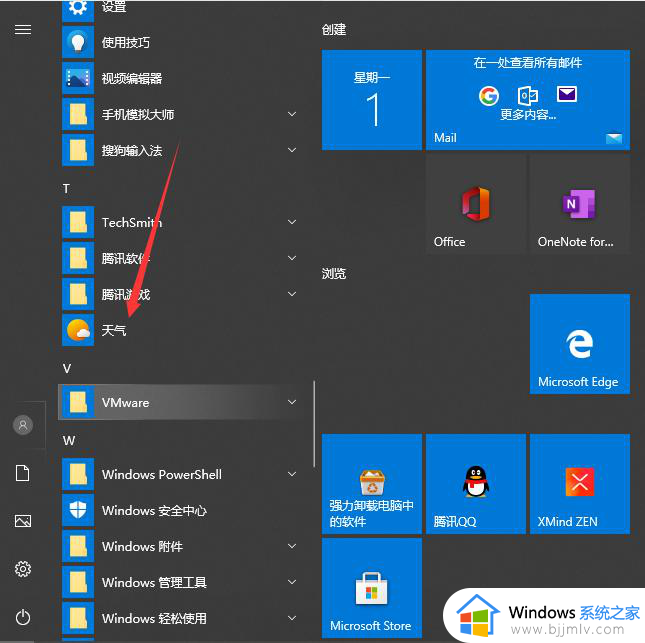The height and width of the screenshot is (643, 645).
Task: Open the Microsoft Store tile
Action: coord(371,588)
